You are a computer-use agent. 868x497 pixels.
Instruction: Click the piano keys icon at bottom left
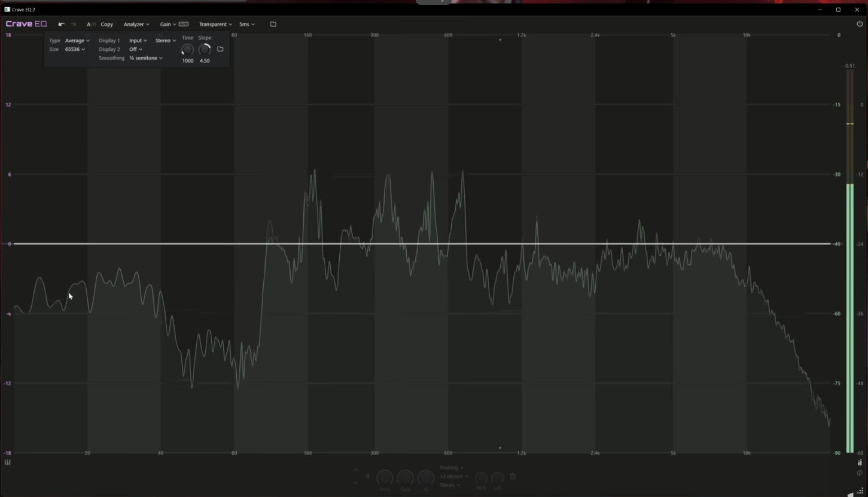point(7,462)
